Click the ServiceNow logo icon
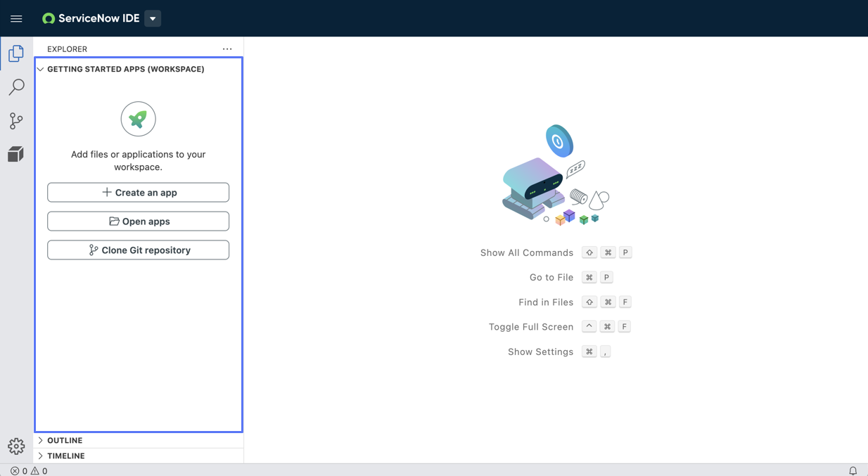The width and height of the screenshot is (868, 476). (x=49, y=19)
